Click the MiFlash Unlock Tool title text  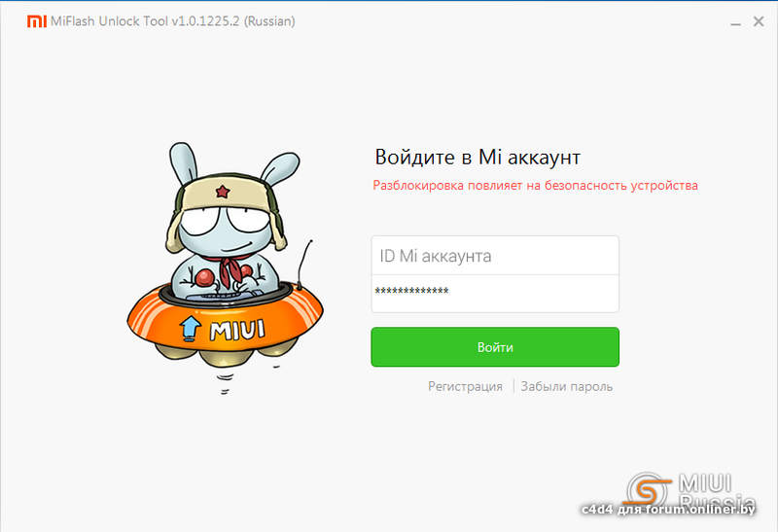(173, 21)
